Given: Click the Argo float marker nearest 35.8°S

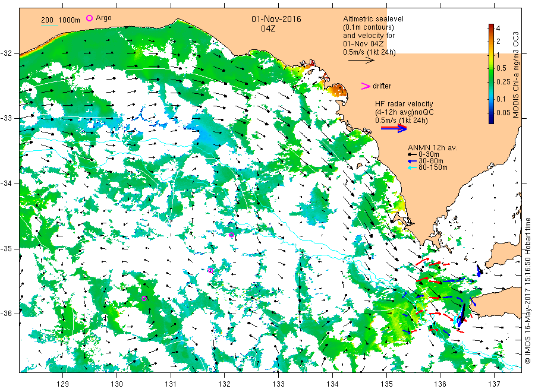Looking at the screenshot, I should coord(144,299).
